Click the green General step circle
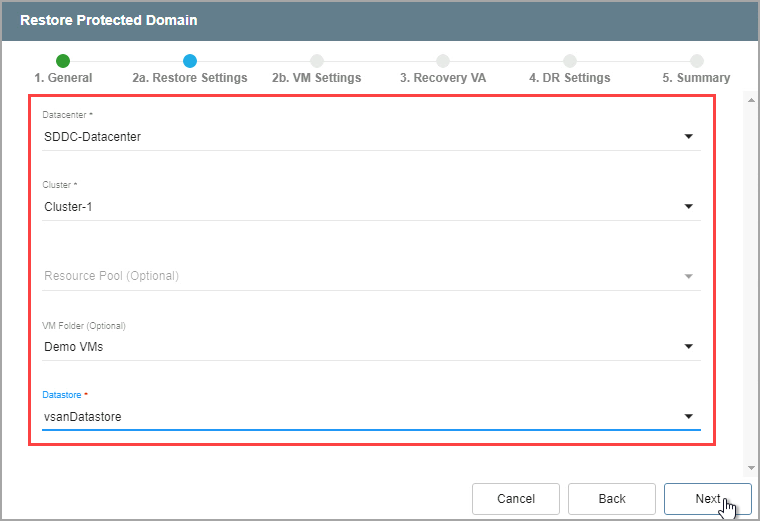 click(x=63, y=61)
